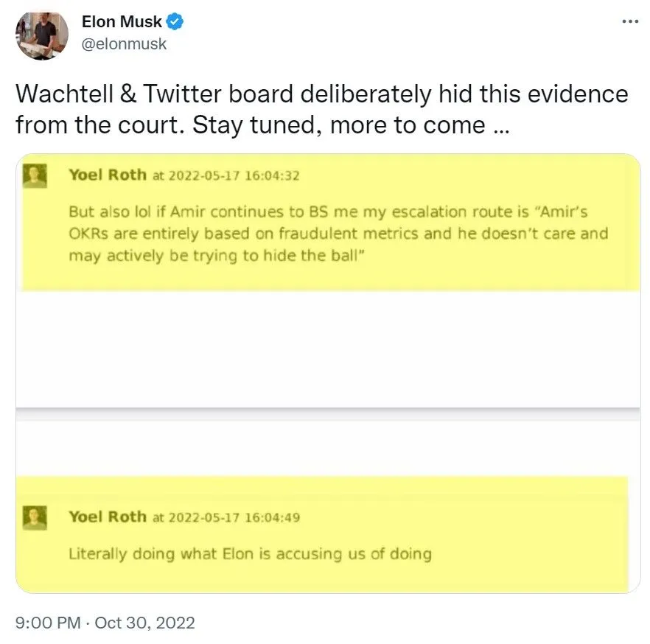650x644 pixels.
Task: Visit the @elonmusk handle link
Action: tap(124, 43)
